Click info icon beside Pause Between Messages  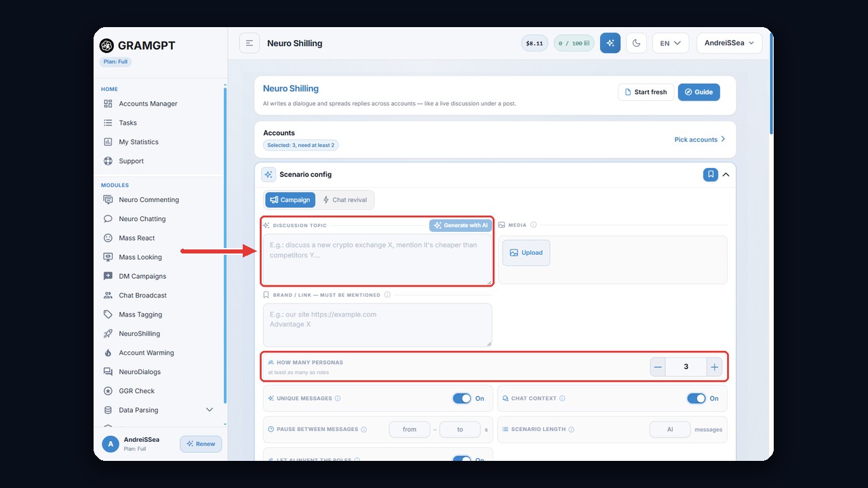(363, 430)
